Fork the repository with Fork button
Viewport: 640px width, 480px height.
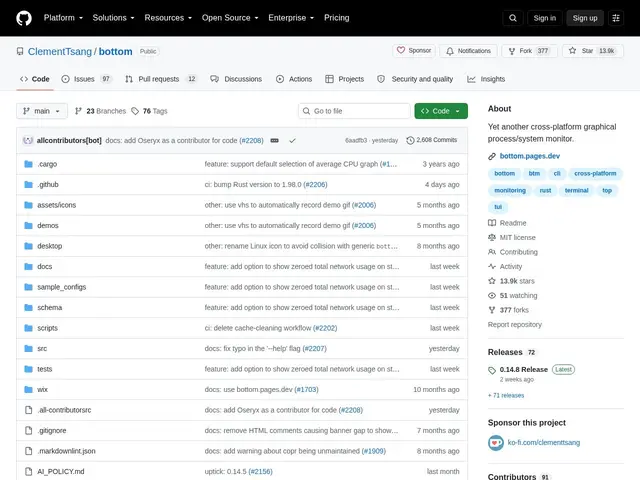tap(529, 51)
